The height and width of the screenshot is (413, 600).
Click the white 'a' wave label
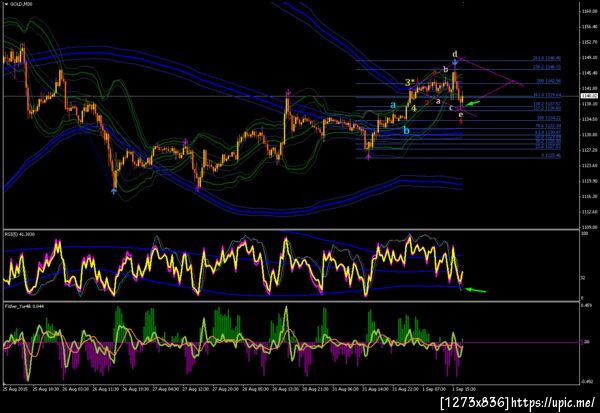(x=439, y=101)
